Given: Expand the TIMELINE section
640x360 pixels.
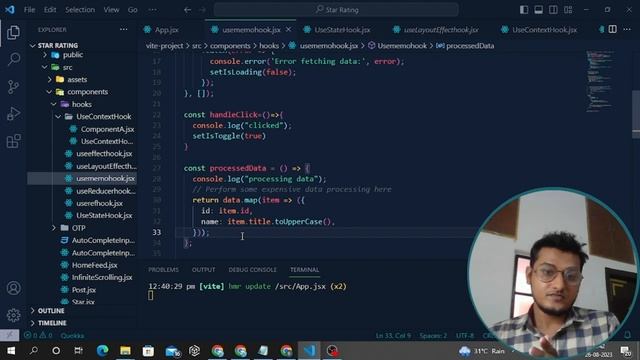Looking at the screenshot, I should pos(52,323).
